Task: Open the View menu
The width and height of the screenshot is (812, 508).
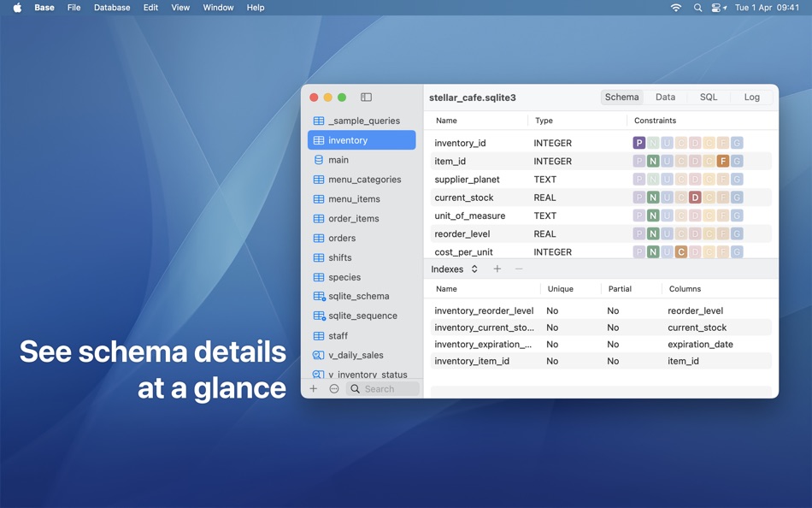Action: click(x=180, y=7)
